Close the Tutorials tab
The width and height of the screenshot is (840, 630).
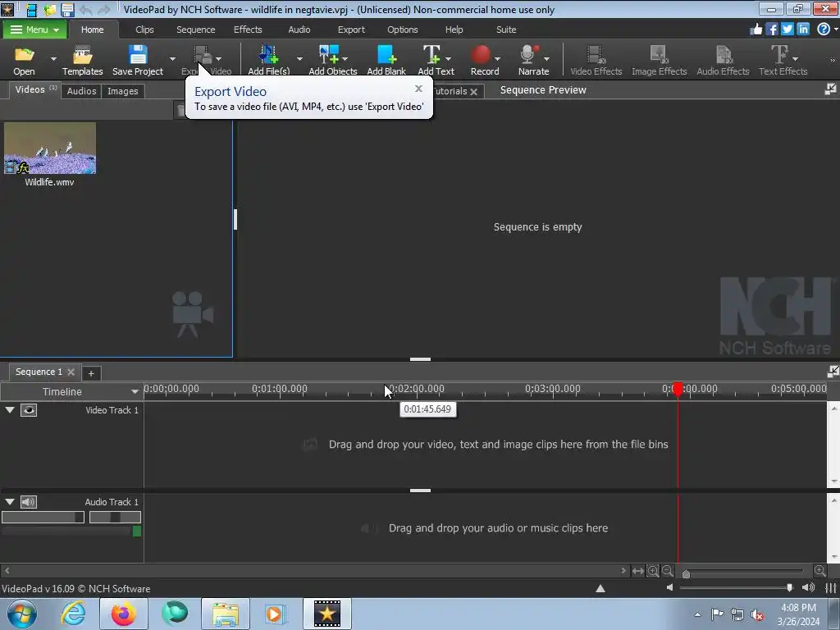[473, 92]
